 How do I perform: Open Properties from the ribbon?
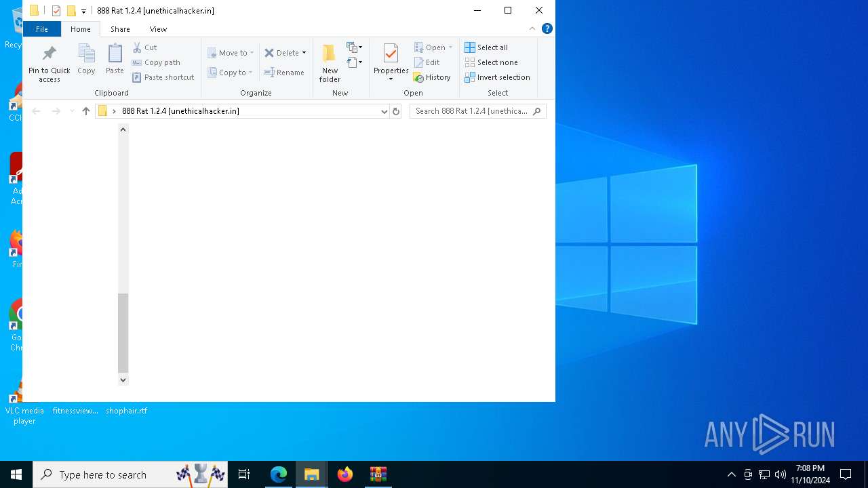391,58
